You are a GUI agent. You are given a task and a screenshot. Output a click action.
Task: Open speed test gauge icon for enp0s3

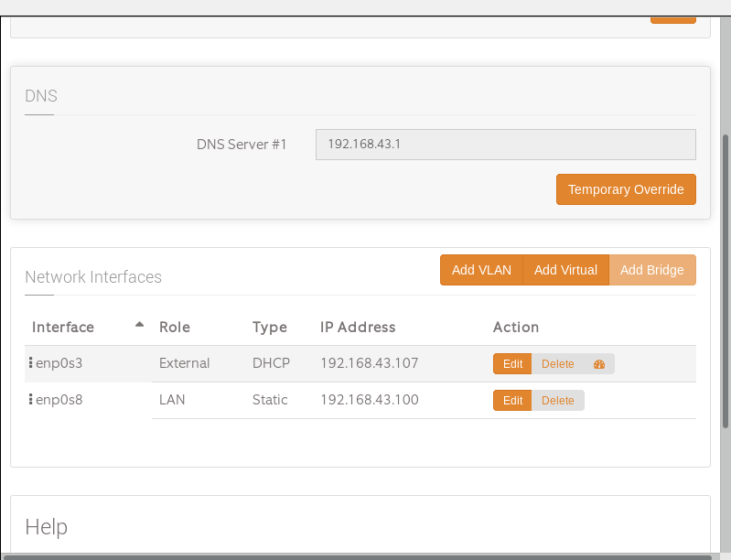point(599,364)
